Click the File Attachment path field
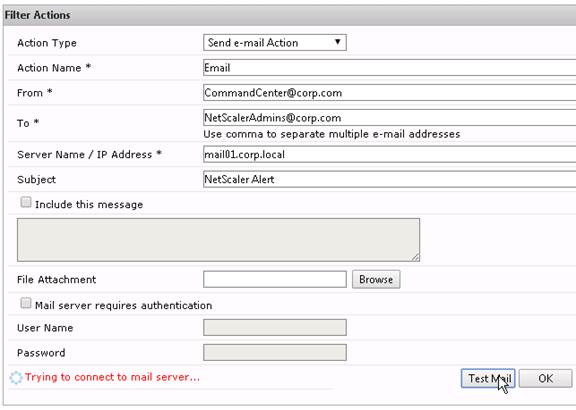The width and height of the screenshot is (576, 410). click(x=274, y=279)
